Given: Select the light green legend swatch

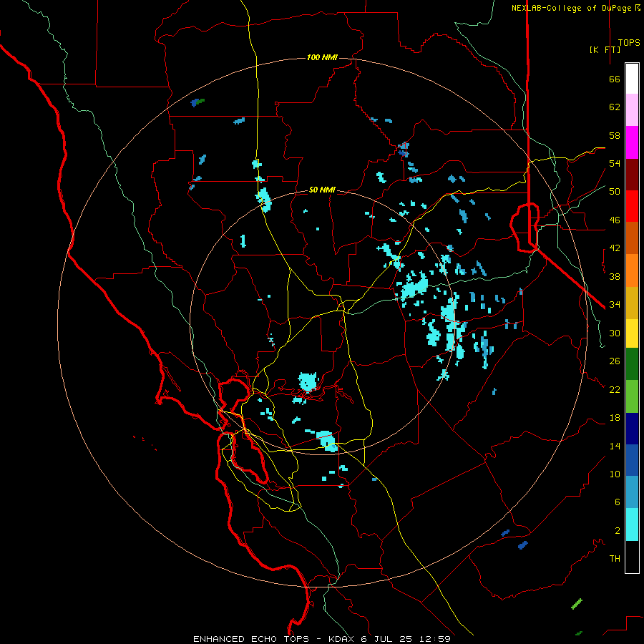Looking at the screenshot, I should point(632,396).
